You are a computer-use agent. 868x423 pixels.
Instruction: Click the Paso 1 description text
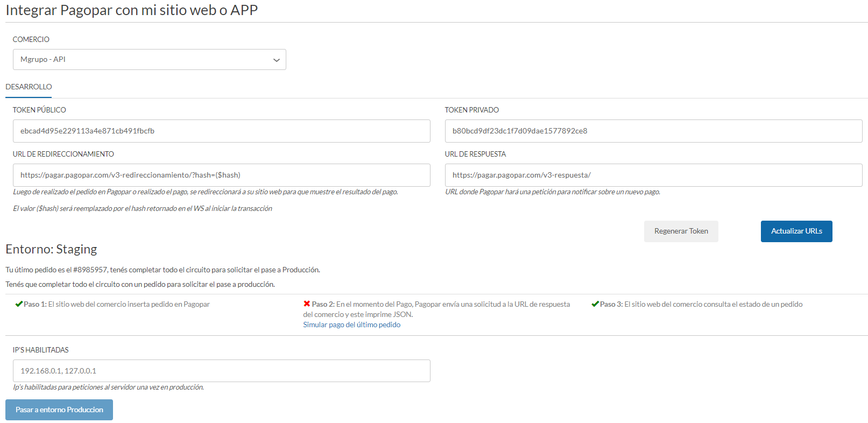[117, 304]
